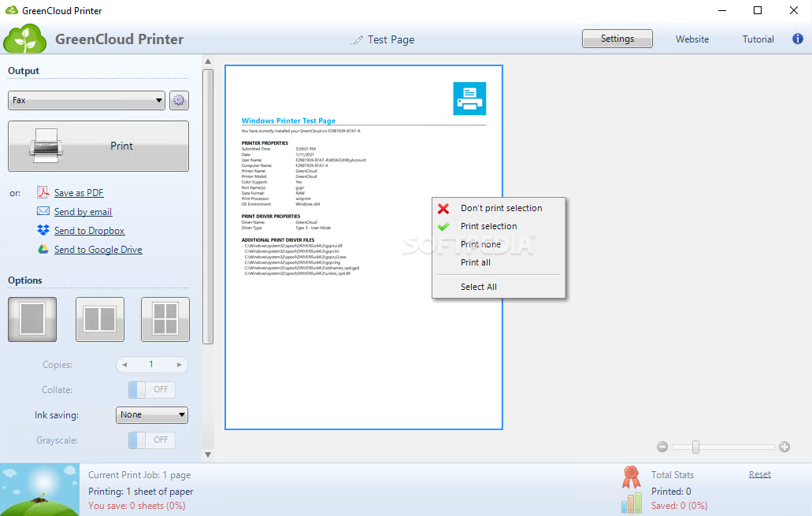The width and height of the screenshot is (812, 516).
Task: Click 'You save: 0 sheets (0%)' text
Action: point(137,506)
